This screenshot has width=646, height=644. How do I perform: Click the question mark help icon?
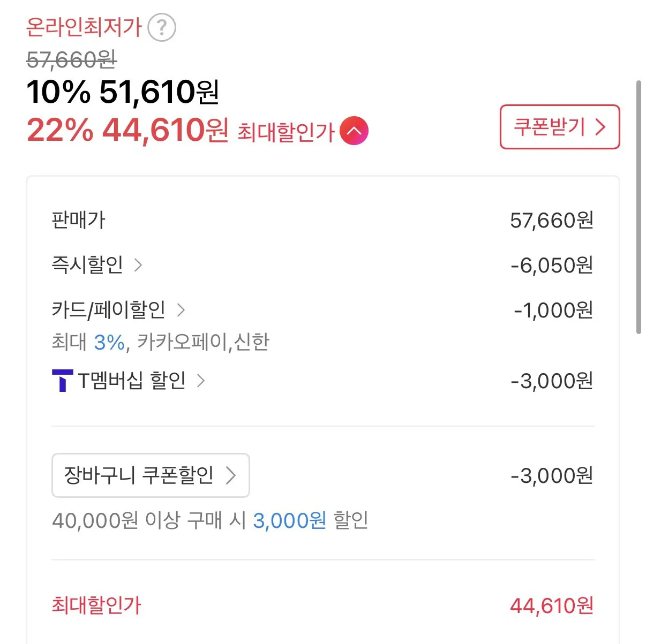click(161, 27)
